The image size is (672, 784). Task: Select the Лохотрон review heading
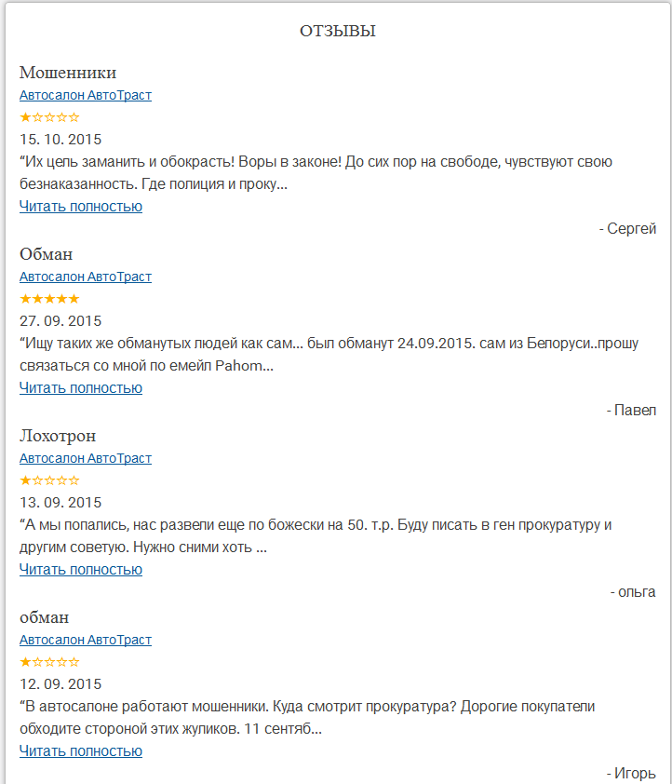tap(58, 436)
